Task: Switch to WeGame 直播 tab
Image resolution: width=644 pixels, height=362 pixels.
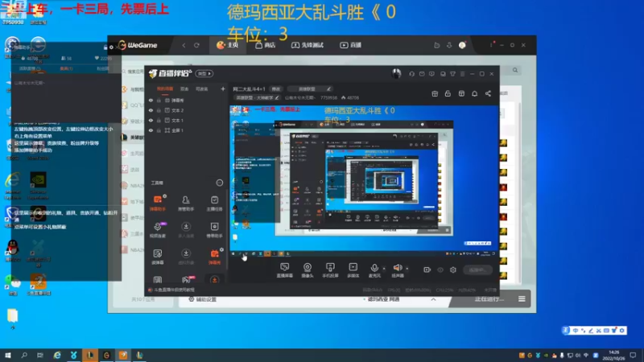Action: pyautogui.click(x=351, y=45)
